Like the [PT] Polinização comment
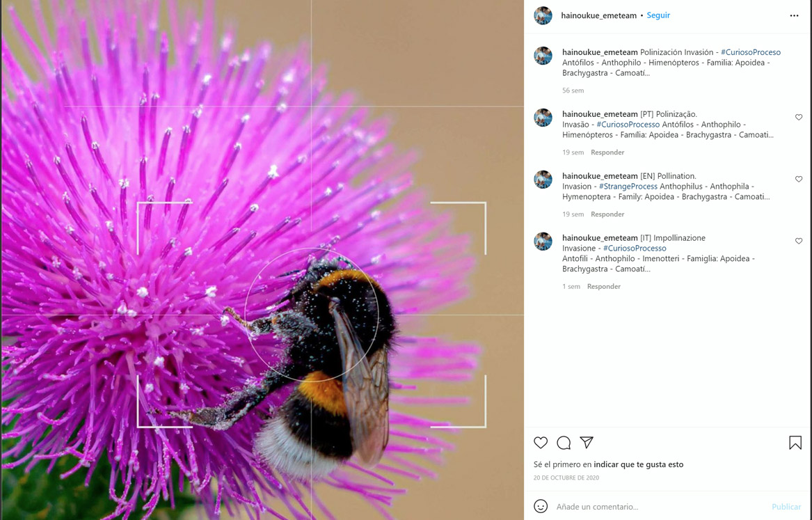Viewport: 812px width, 520px height. 798,118
